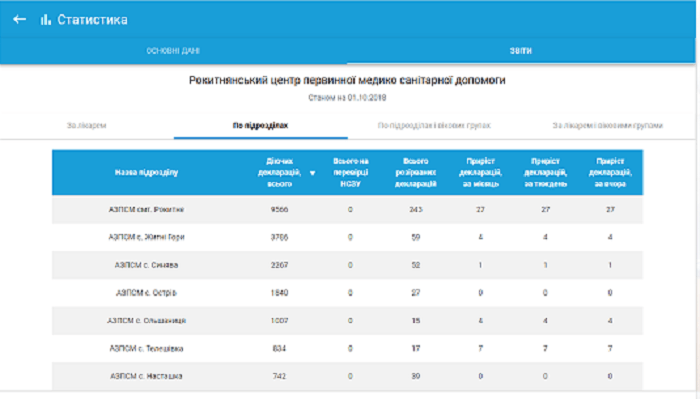
Task: Click yesterday growth 4 in Ольшаниця row
Action: [x=610, y=320]
